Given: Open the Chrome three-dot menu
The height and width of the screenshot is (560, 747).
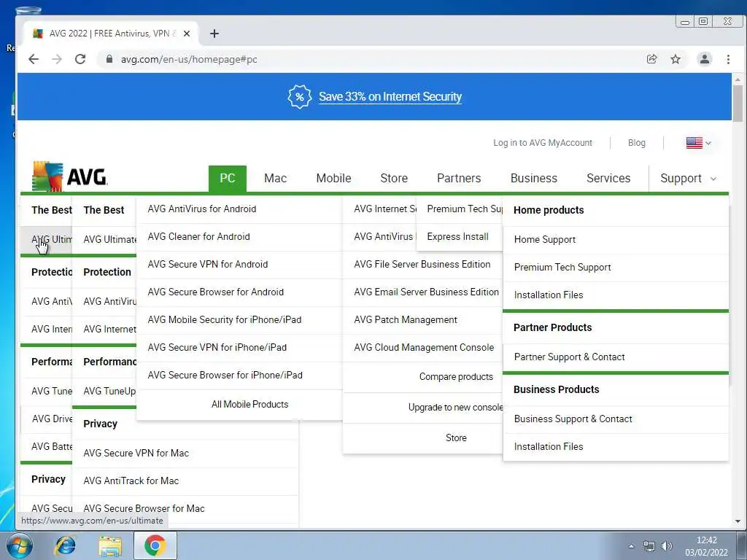Looking at the screenshot, I should click(728, 59).
